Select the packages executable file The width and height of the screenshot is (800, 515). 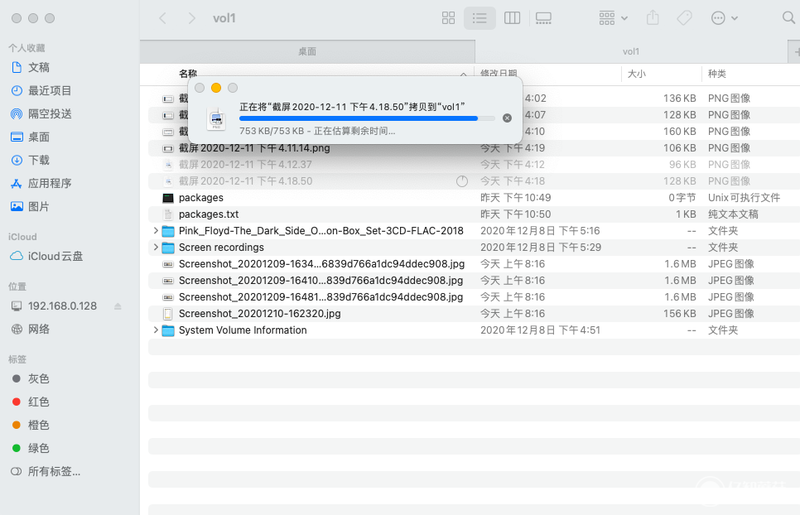click(x=201, y=198)
